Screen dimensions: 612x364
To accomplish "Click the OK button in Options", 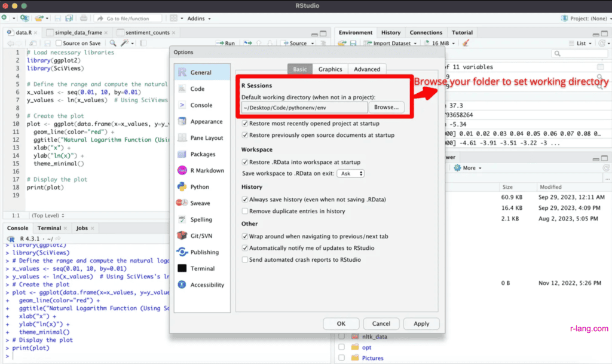I will [x=341, y=323].
